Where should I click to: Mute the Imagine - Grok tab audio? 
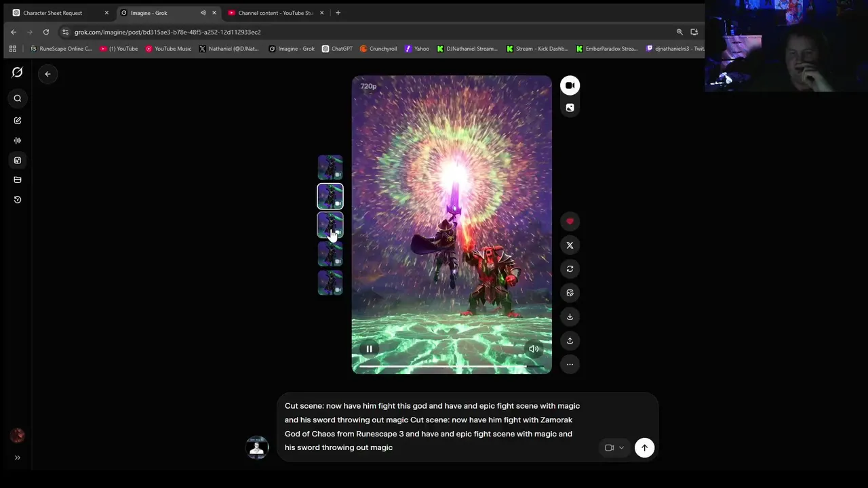pyautogui.click(x=203, y=13)
